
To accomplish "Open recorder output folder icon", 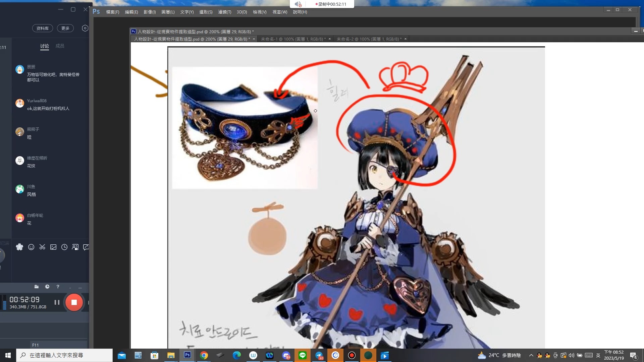I will pos(37,287).
